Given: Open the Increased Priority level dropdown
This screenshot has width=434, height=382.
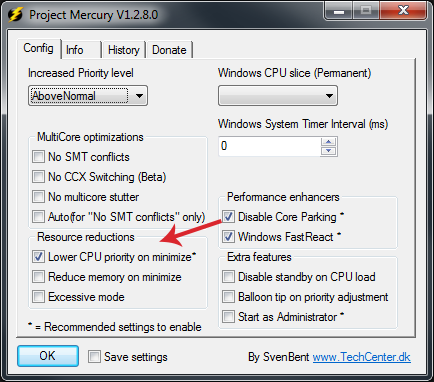Looking at the screenshot, I should tap(88, 96).
